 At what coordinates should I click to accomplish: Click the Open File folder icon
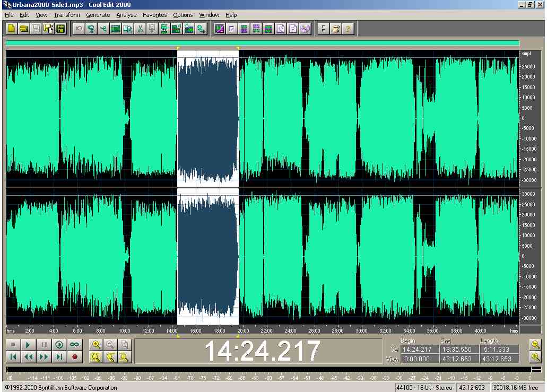24,29
